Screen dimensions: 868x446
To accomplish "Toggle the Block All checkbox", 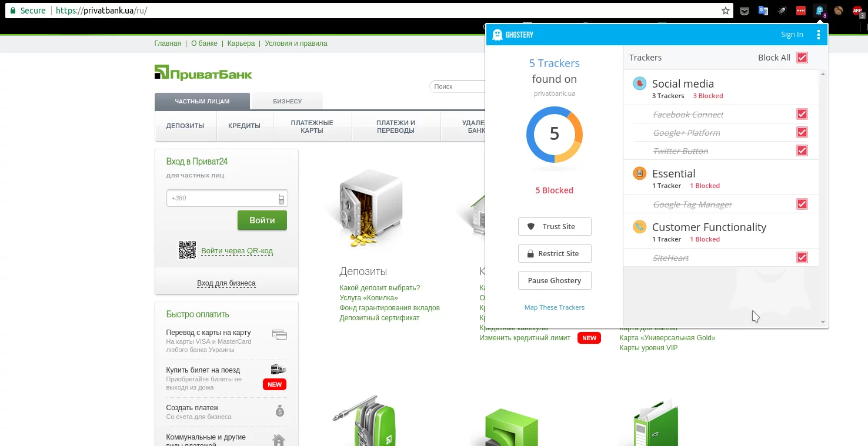I will [x=802, y=58].
